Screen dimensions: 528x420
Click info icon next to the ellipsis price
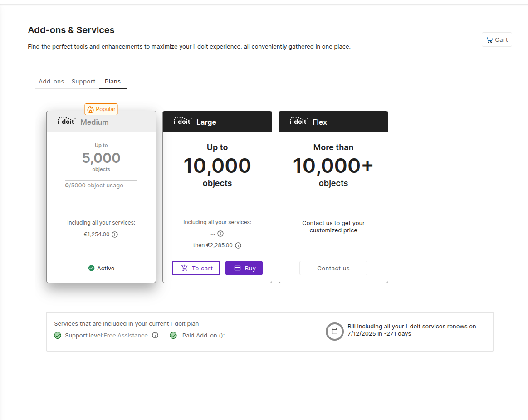click(220, 234)
